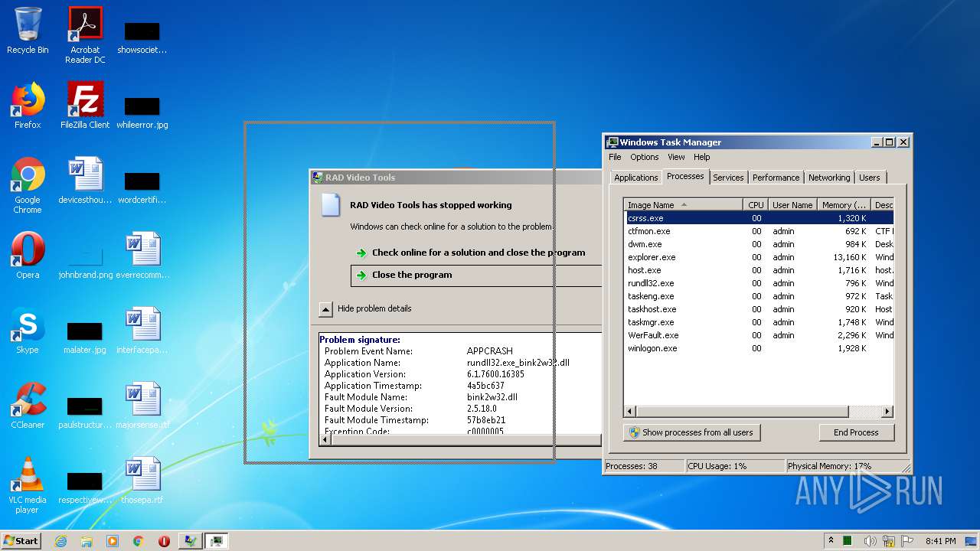
Task: Select the majorsense.rtf file icon
Action: point(142,406)
